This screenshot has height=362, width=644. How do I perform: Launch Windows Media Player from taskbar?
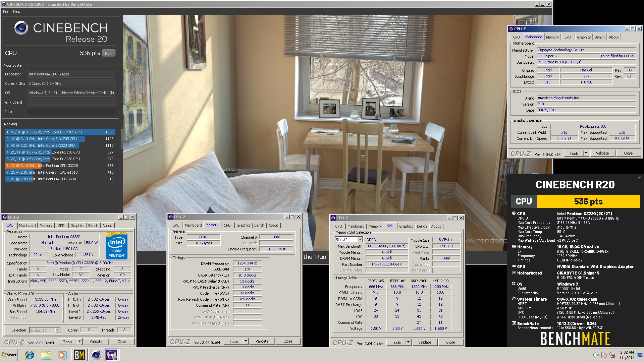point(62,355)
